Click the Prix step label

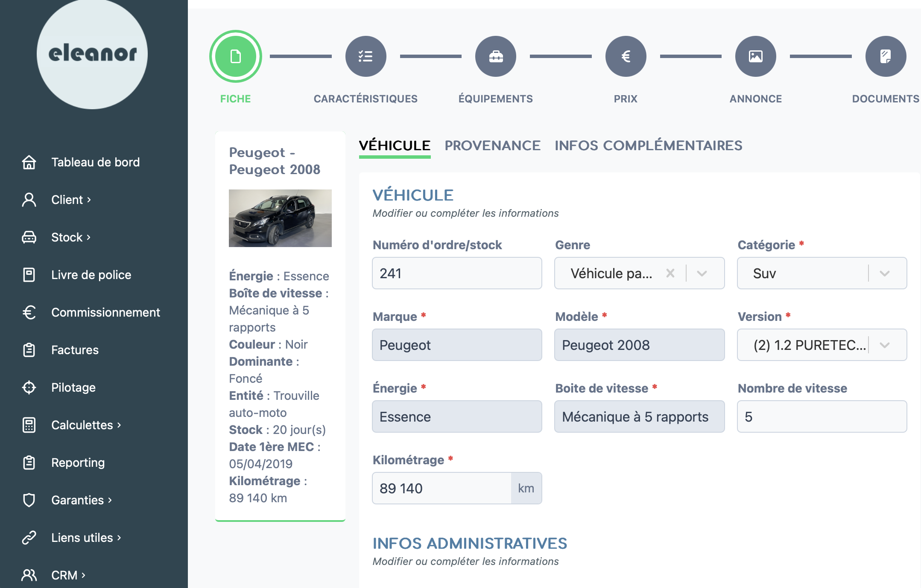pyautogui.click(x=626, y=99)
